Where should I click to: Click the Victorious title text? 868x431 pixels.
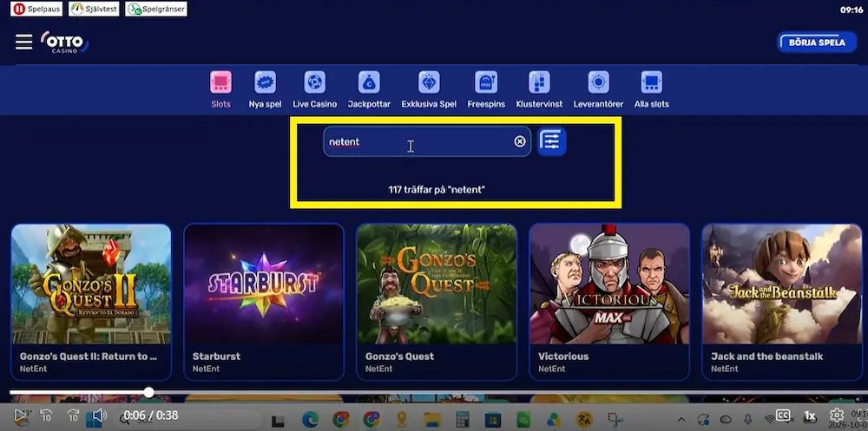[x=563, y=356]
